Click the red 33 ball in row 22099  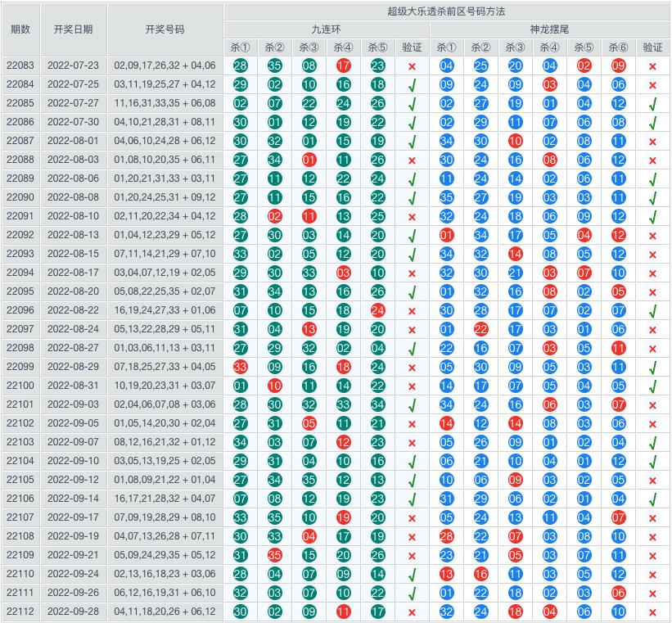pos(241,367)
